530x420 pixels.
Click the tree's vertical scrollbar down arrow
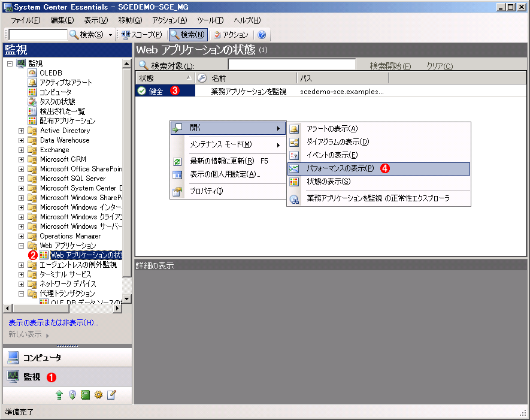[127, 299]
